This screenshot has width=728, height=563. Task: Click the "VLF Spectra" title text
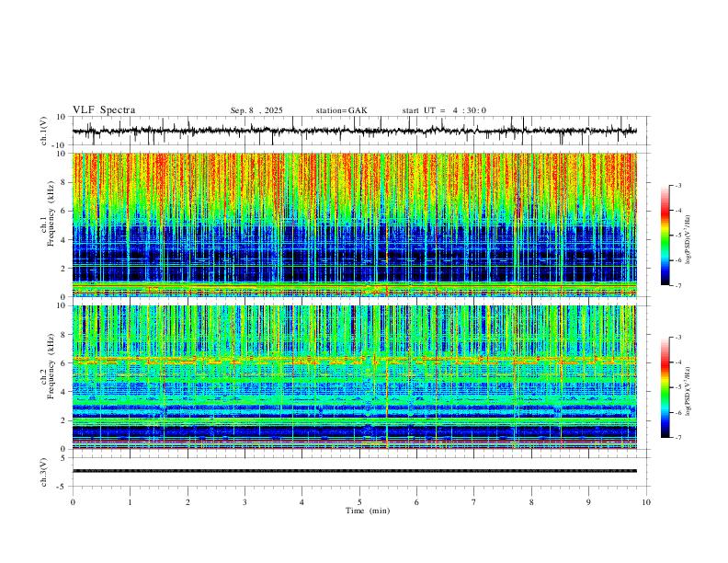click(104, 110)
